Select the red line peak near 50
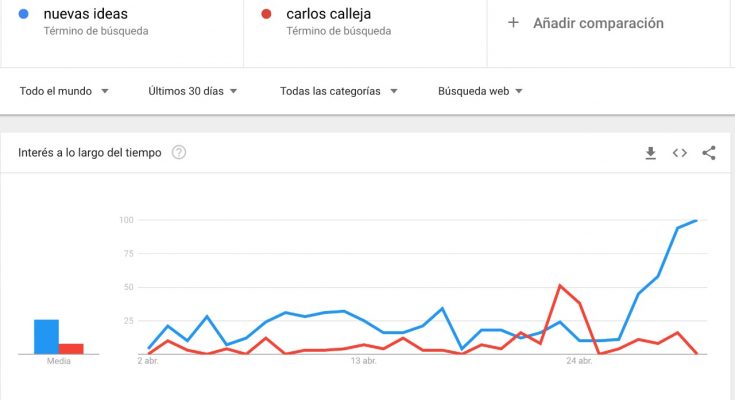The image size is (735, 400). [560, 285]
